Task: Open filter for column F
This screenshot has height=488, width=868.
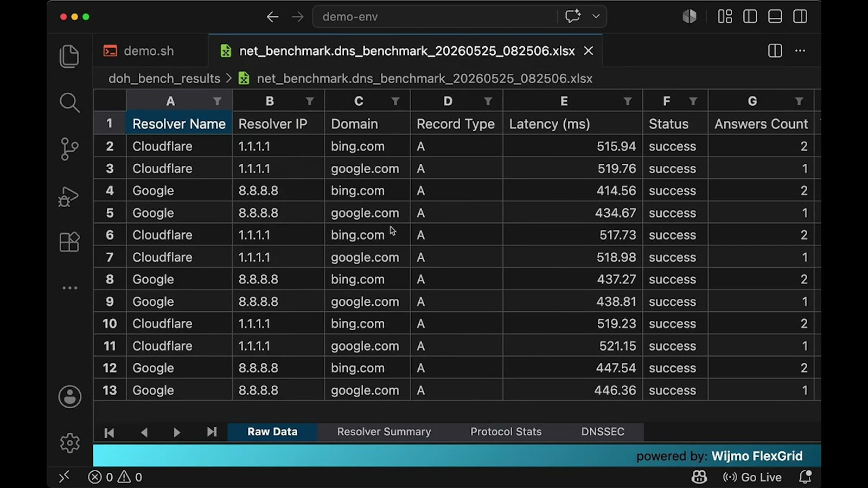Action: pyautogui.click(x=693, y=101)
